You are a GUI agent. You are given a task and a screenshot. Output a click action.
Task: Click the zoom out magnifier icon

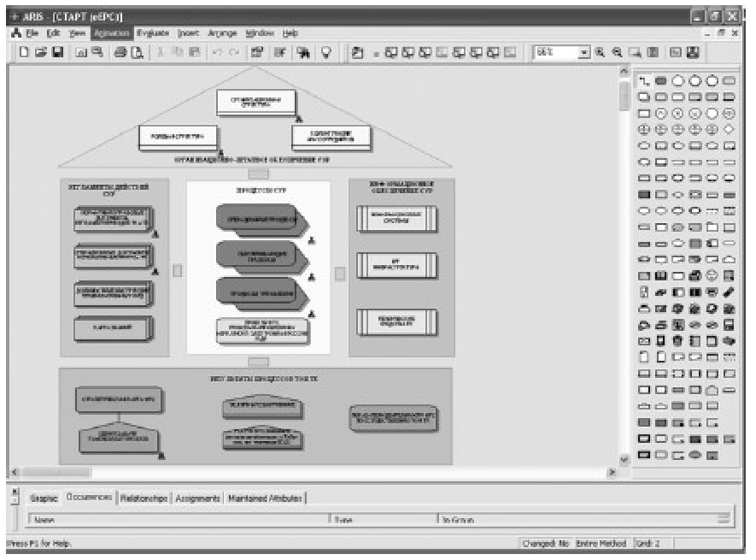coord(617,52)
